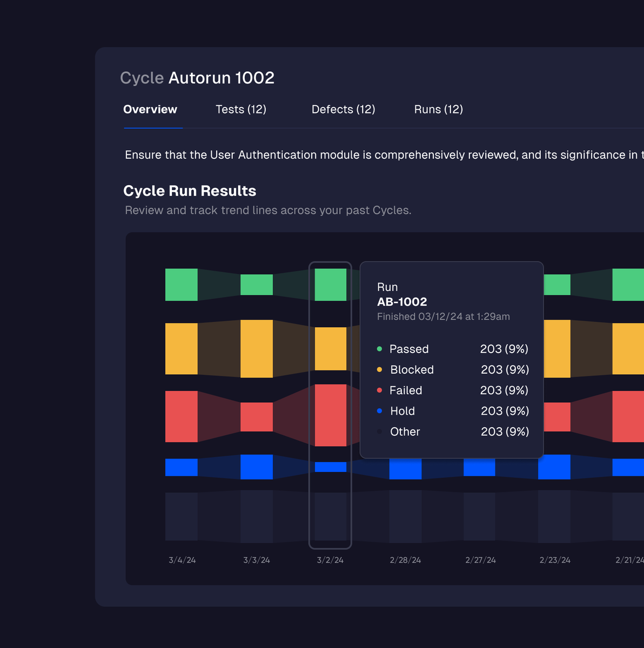The height and width of the screenshot is (648, 644).
Task: Select the 3/2/24 blue hold bar
Action: coord(331,467)
